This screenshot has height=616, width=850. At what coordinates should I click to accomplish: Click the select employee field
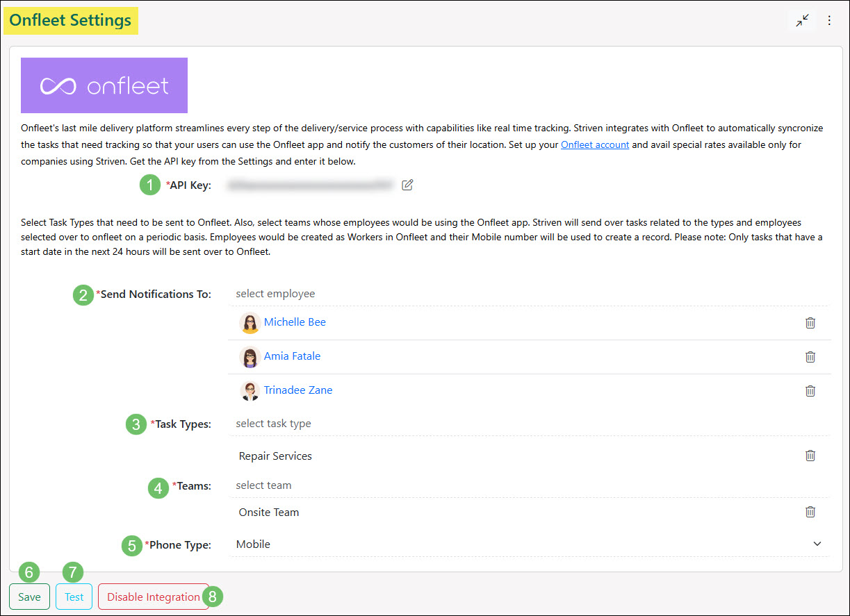(529, 294)
